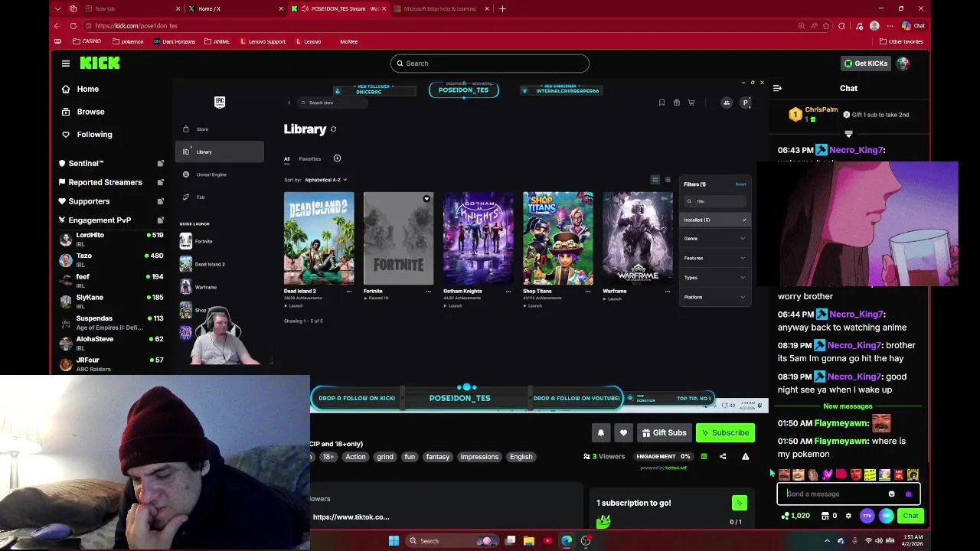Toggle follow heart button
The height and width of the screenshot is (551, 980).
(x=623, y=433)
